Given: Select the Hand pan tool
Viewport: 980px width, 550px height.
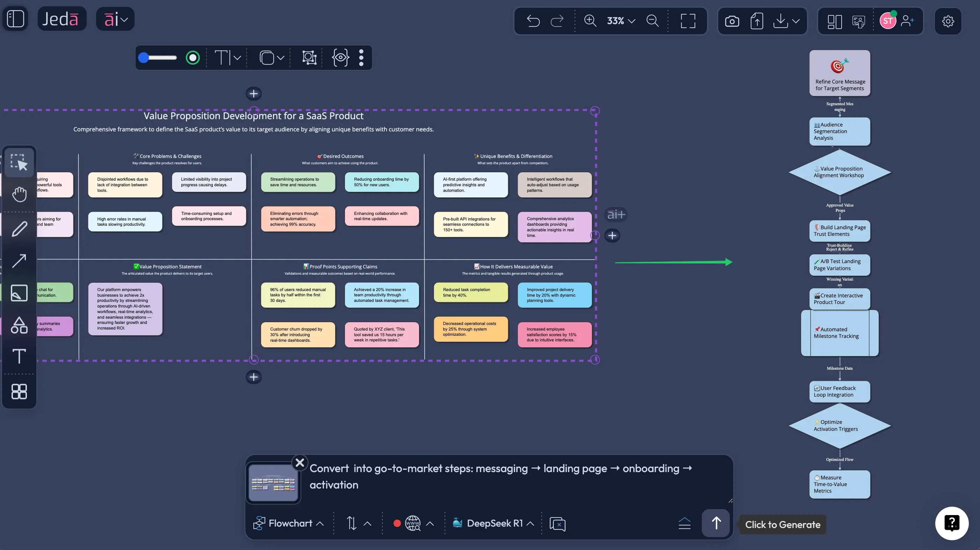Looking at the screenshot, I should [19, 194].
